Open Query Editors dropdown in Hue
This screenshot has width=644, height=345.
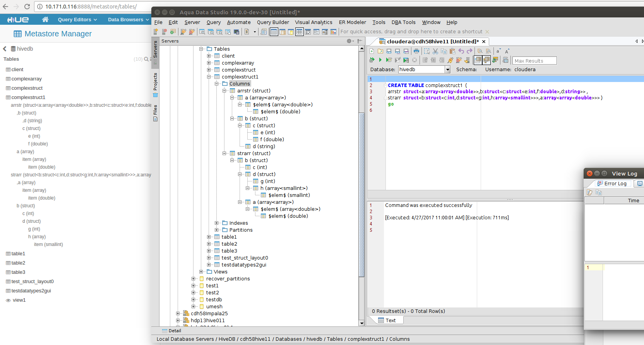click(77, 19)
